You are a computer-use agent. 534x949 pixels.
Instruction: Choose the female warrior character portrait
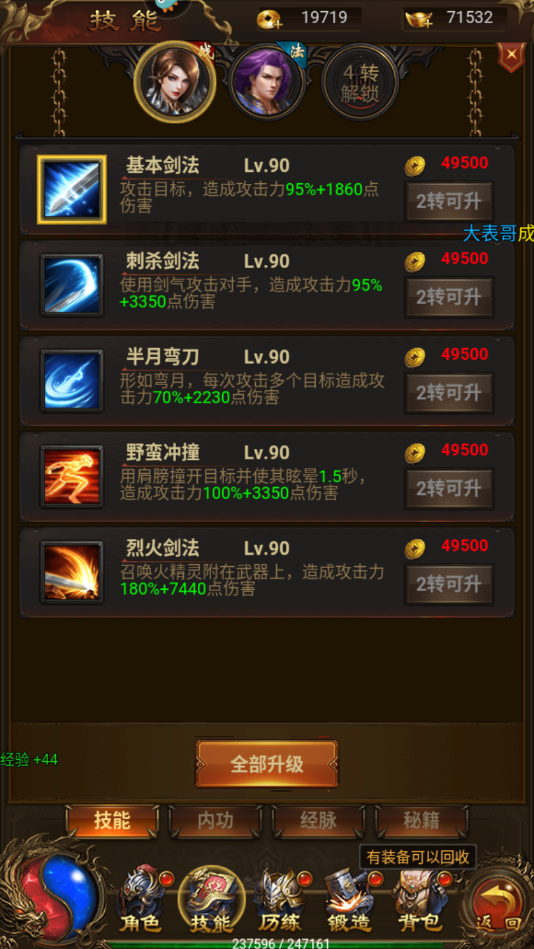tap(175, 82)
